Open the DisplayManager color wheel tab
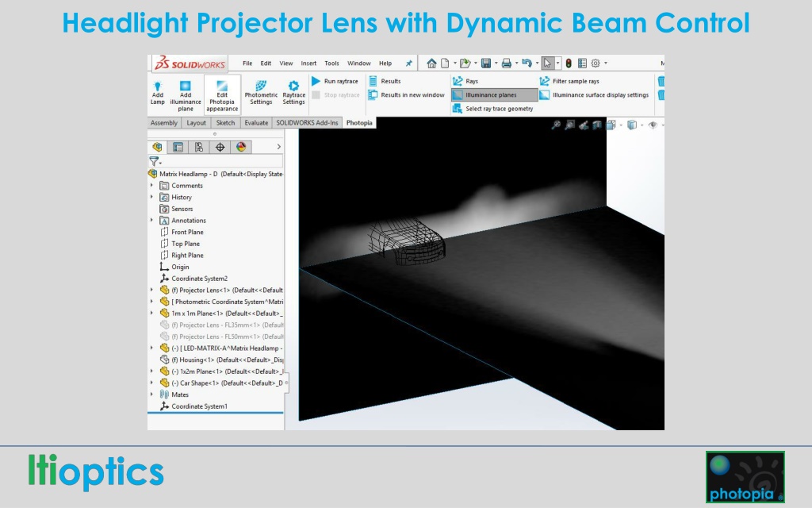 click(241, 147)
